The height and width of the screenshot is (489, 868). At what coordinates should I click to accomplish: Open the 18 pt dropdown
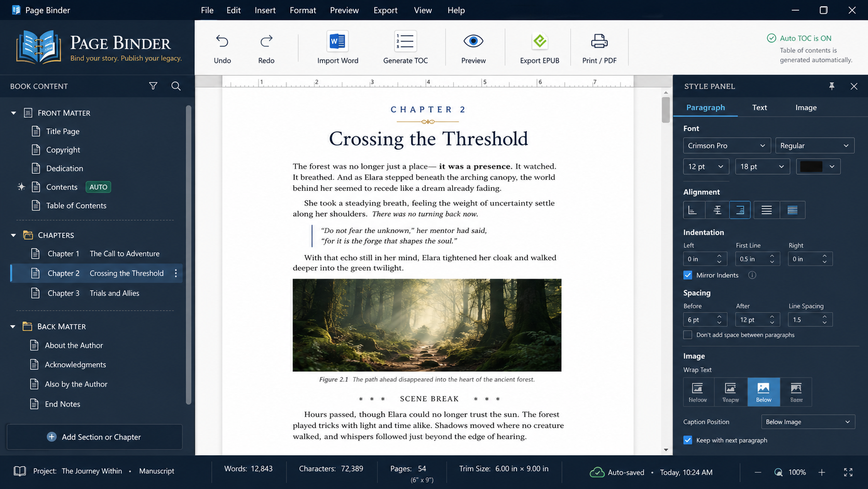coord(762,166)
